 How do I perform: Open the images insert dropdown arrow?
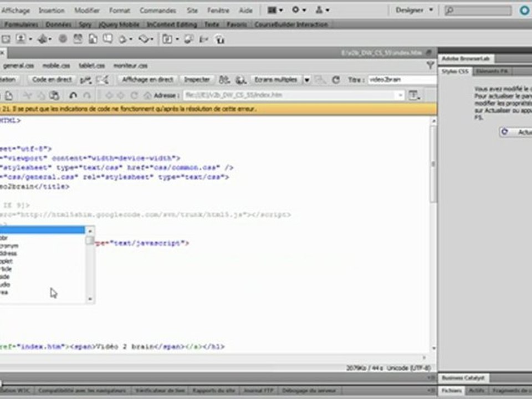coord(30,39)
